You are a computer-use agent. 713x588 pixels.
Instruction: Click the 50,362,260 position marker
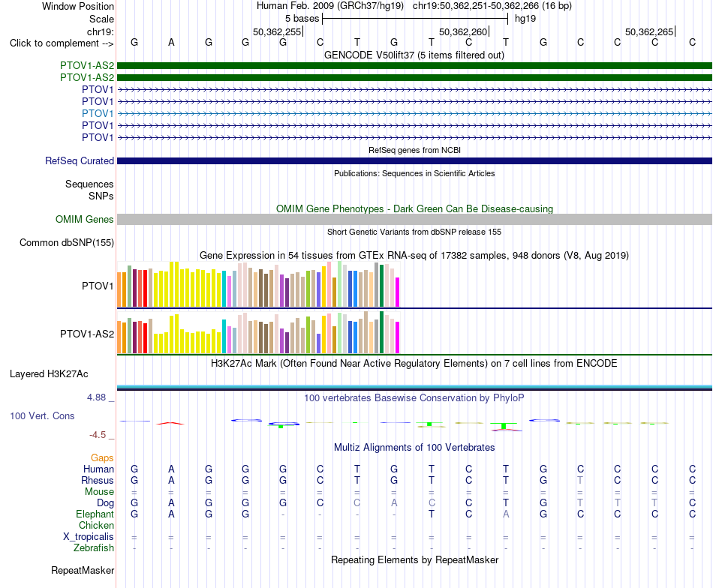point(463,32)
